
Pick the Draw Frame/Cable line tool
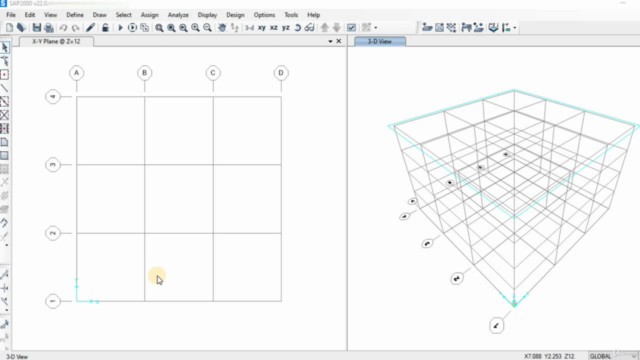pyautogui.click(x=5, y=88)
